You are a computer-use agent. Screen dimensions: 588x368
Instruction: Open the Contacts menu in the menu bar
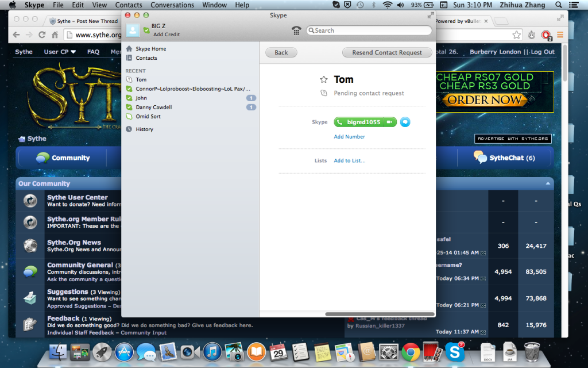[x=129, y=5]
